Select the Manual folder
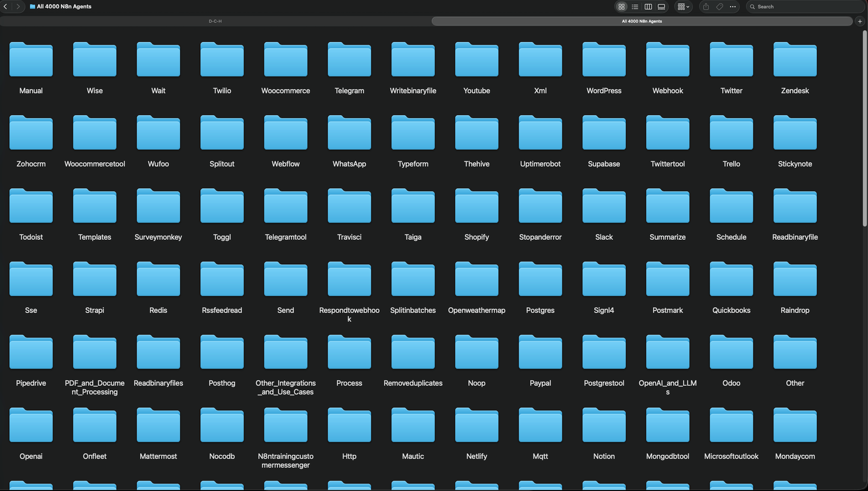868x491 pixels. click(31, 60)
